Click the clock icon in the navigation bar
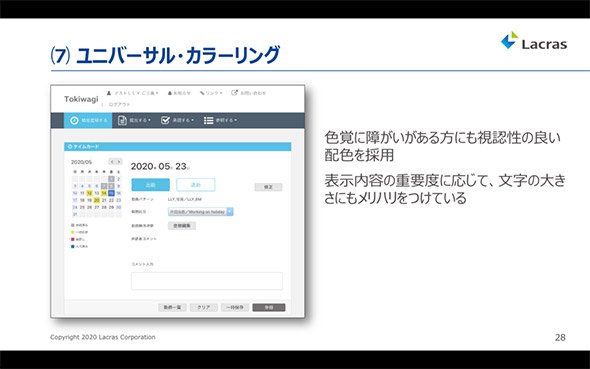590x369 pixels. coord(75,120)
